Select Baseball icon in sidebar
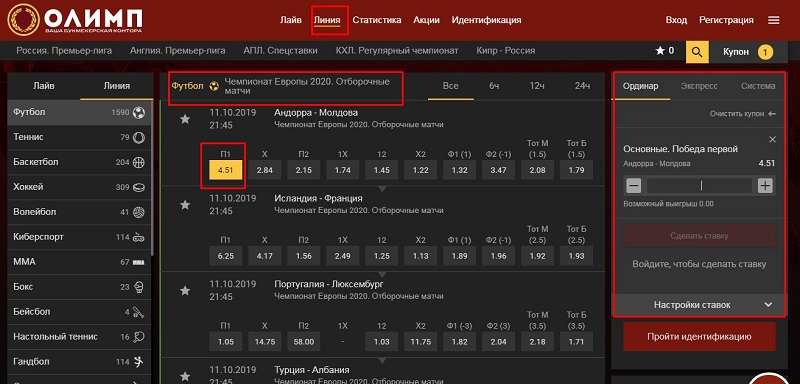This screenshot has width=800, height=384. tap(138, 312)
